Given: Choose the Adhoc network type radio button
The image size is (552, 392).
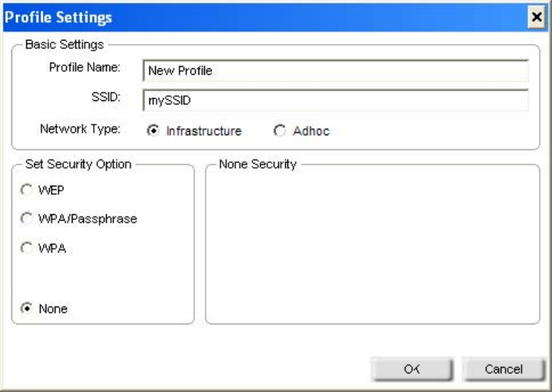Looking at the screenshot, I should (280, 132).
